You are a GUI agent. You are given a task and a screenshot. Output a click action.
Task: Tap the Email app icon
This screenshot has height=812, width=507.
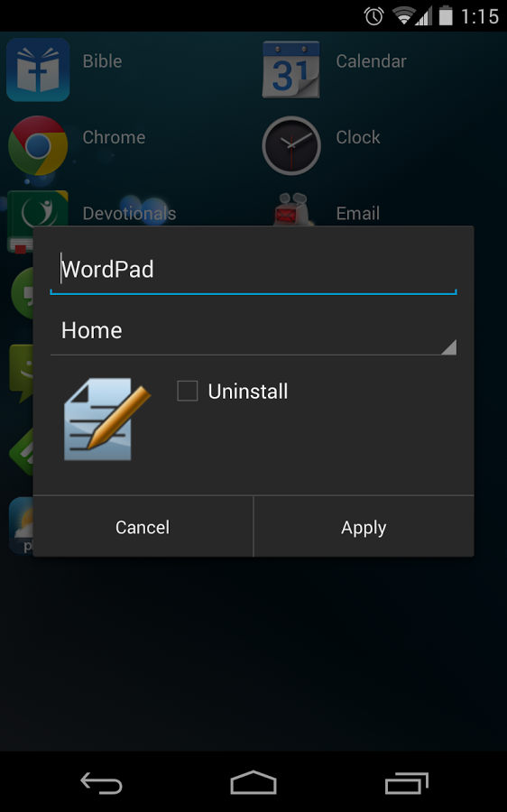point(292,209)
